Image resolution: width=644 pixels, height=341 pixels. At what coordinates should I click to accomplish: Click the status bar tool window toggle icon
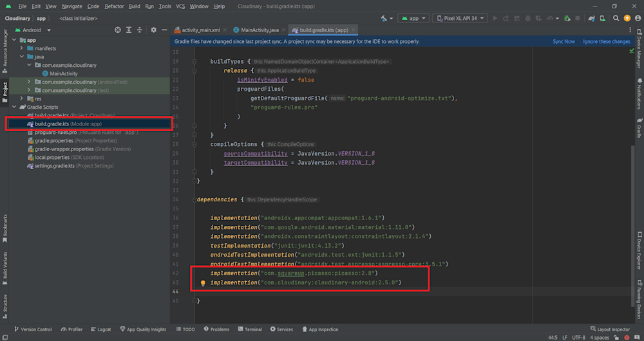[5, 337]
